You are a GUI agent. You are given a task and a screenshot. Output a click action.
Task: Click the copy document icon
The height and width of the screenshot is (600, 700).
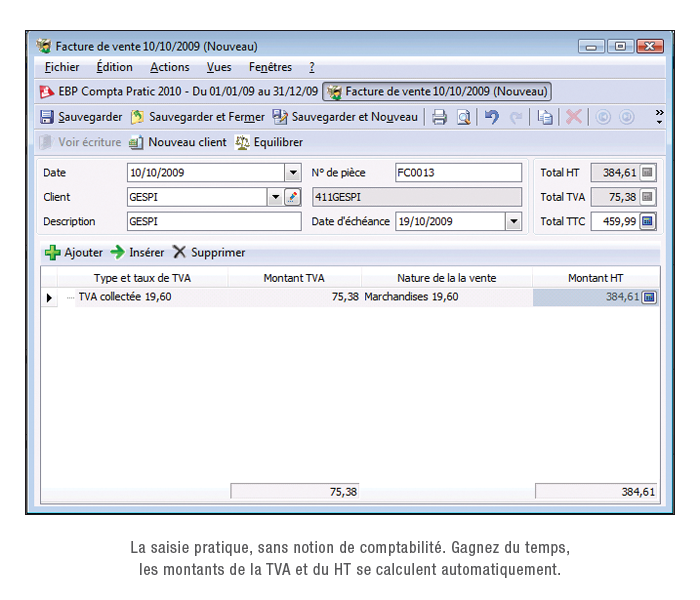[x=545, y=117]
